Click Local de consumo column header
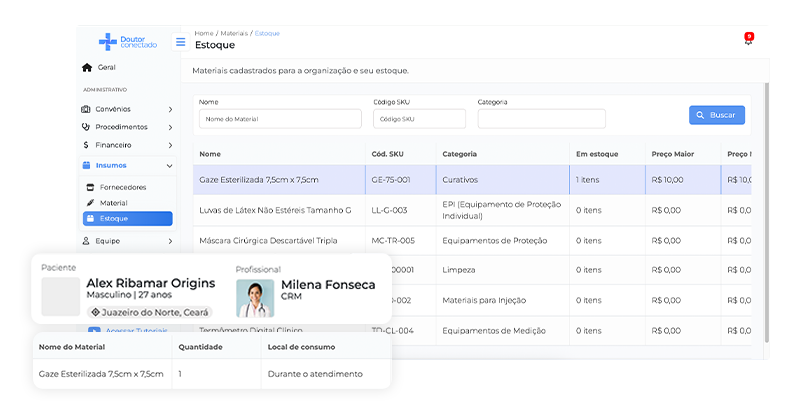The height and width of the screenshot is (418, 800). tap(302, 347)
